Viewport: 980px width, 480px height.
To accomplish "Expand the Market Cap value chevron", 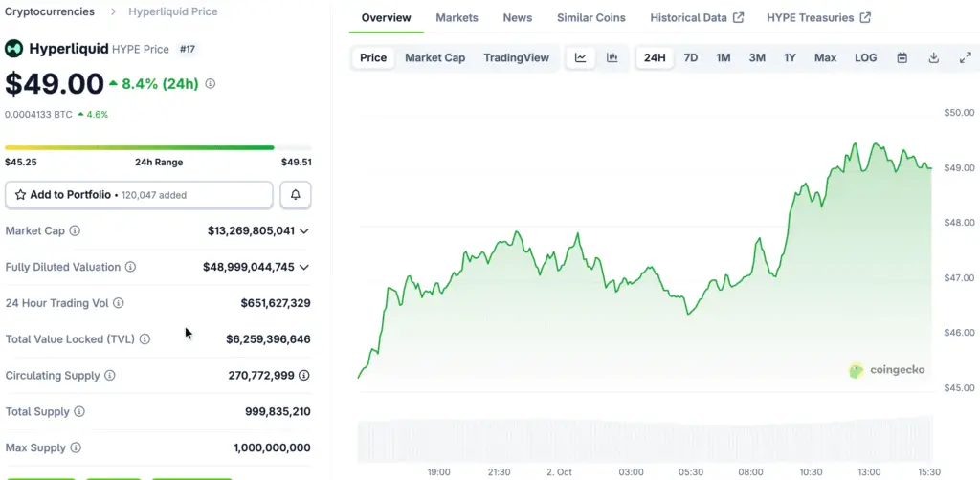I will coord(304,231).
